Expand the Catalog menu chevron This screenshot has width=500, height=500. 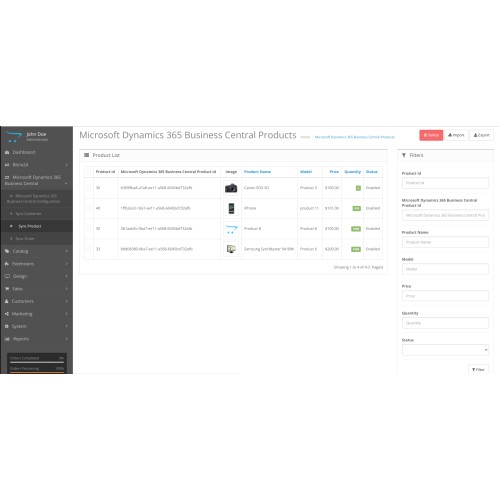coord(66,251)
